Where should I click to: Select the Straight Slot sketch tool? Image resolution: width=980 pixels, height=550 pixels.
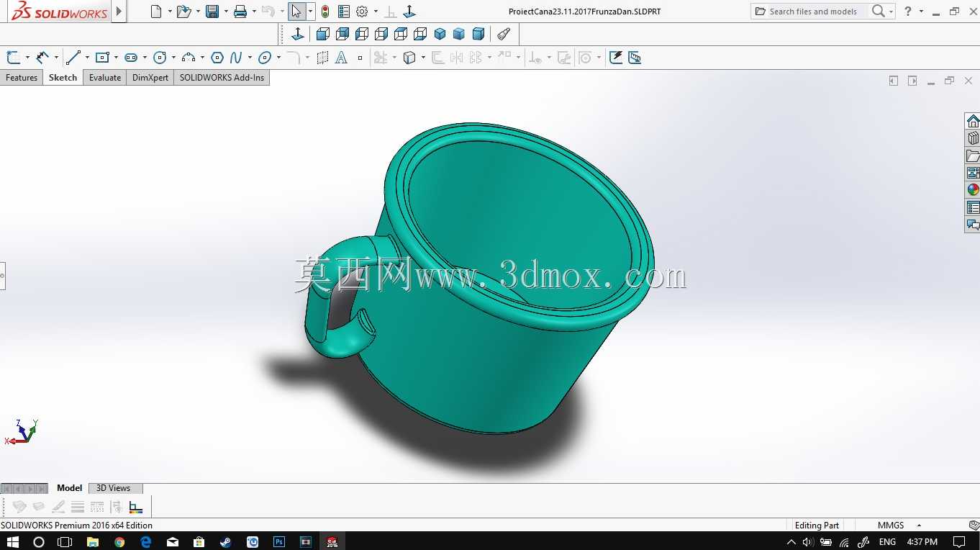click(131, 58)
